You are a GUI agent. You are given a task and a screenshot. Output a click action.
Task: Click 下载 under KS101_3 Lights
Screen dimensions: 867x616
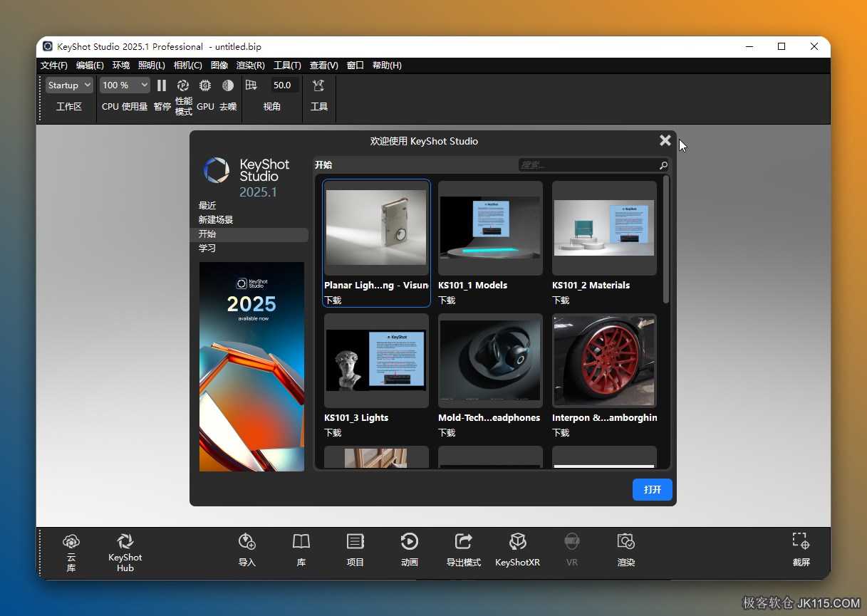[x=333, y=433]
